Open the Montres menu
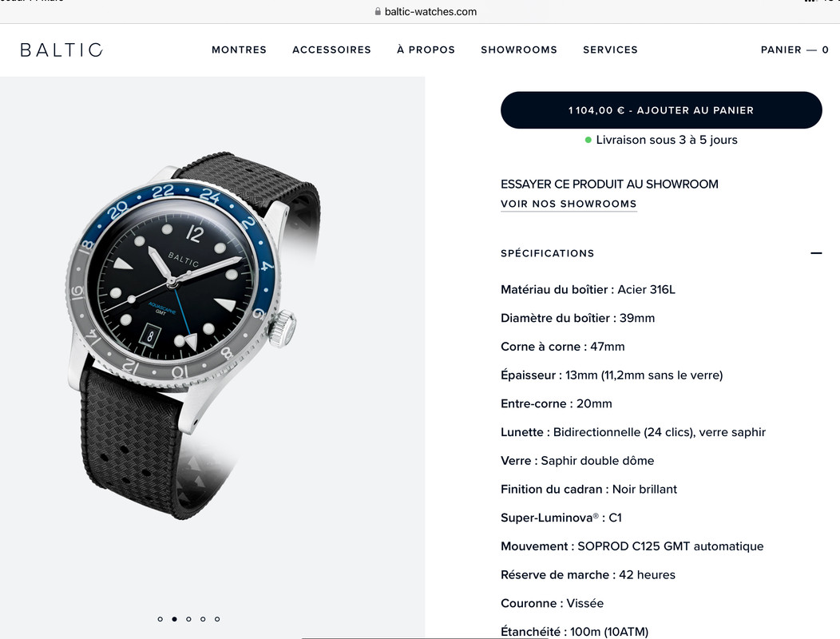The image size is (840, 639). [x=239, y=50]
